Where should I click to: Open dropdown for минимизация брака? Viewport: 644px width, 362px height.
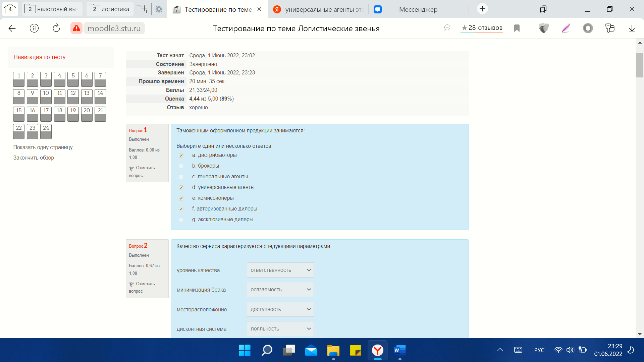point(280,290)
